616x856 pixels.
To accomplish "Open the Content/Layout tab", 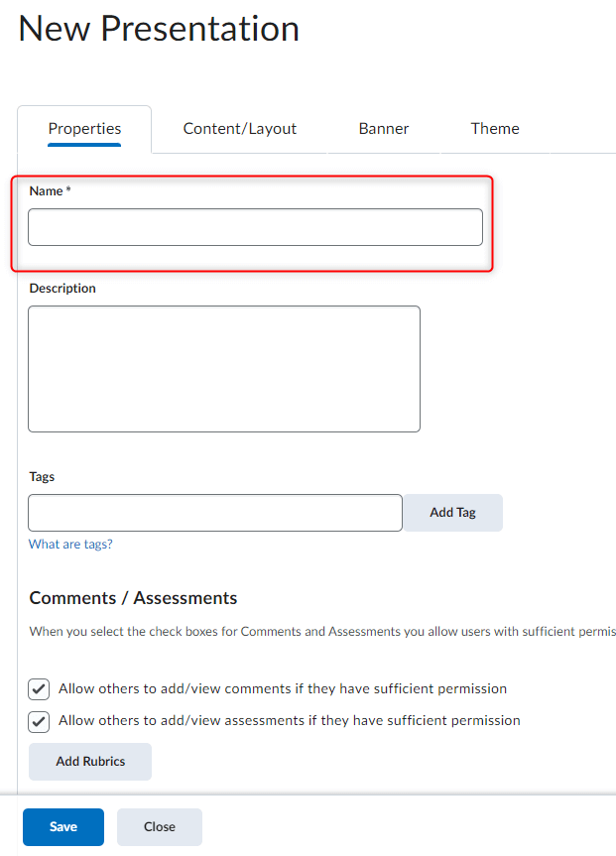I will [x=240, y=129].
